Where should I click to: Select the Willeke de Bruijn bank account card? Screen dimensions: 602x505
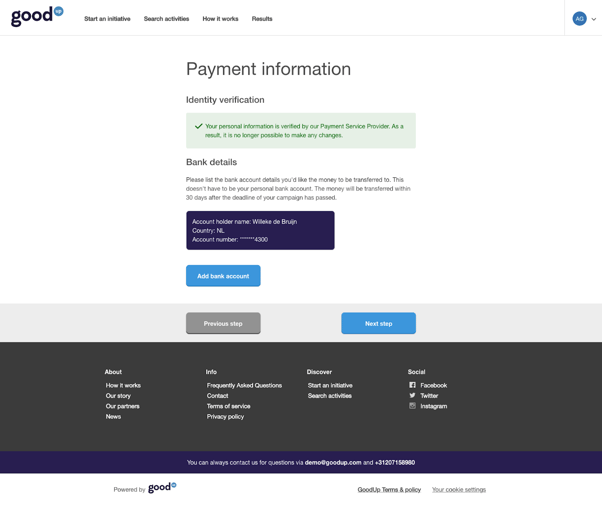tap(260, 230)
